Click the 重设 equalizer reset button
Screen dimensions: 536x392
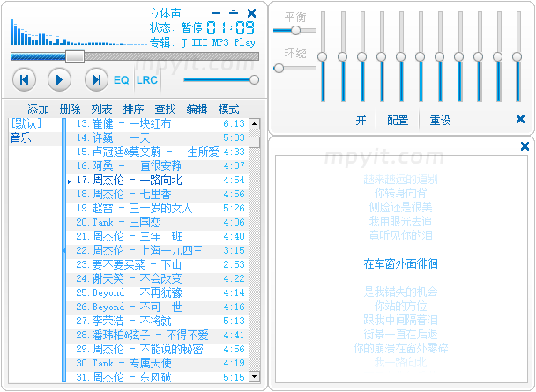pyautogui.click(x=440, y=120)
